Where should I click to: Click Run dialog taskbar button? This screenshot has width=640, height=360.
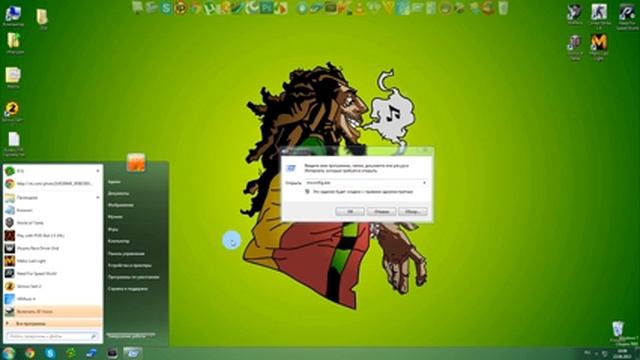click(x=132, y=353)
